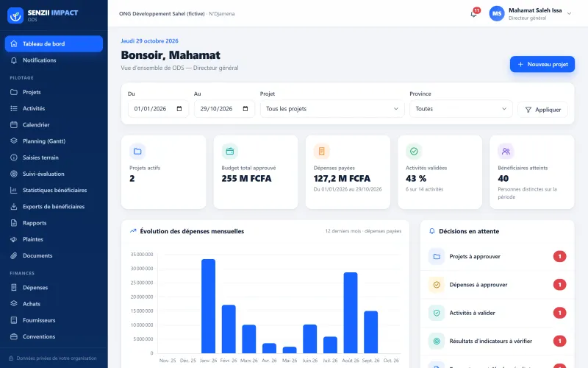
Task: Click the Appliquer filter button
Action: click(x=542, y=110)
